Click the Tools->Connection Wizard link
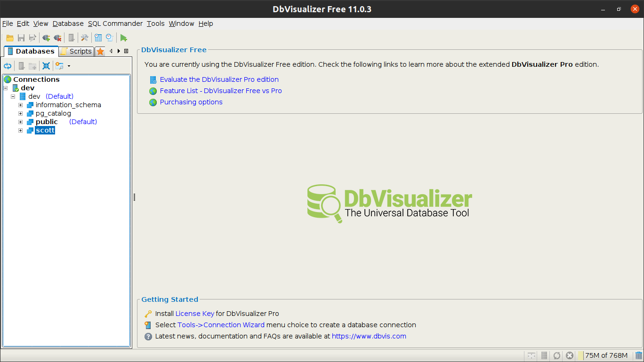Viewport: 644px width, 362px height. (221, 325)
